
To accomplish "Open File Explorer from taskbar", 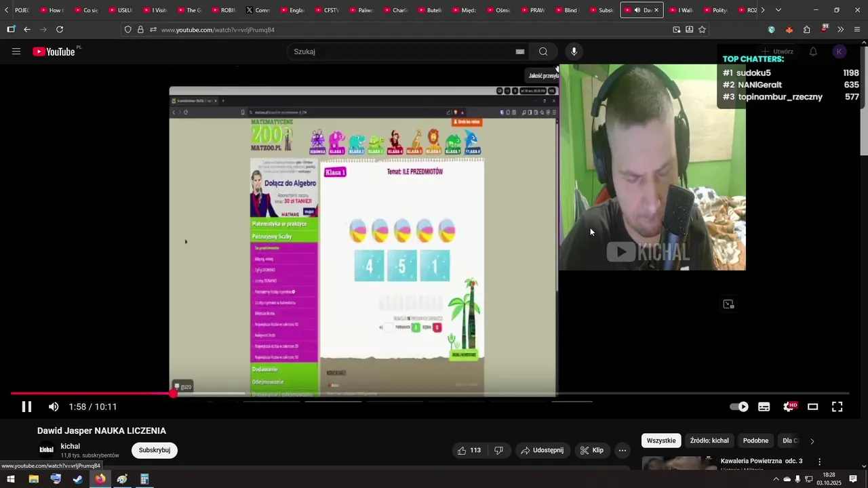I will tap(33, 479).
